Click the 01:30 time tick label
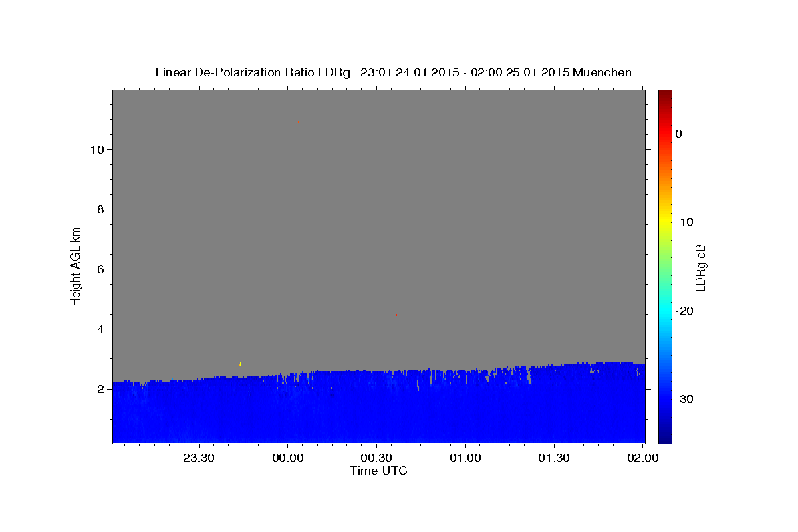 point(554,458)
